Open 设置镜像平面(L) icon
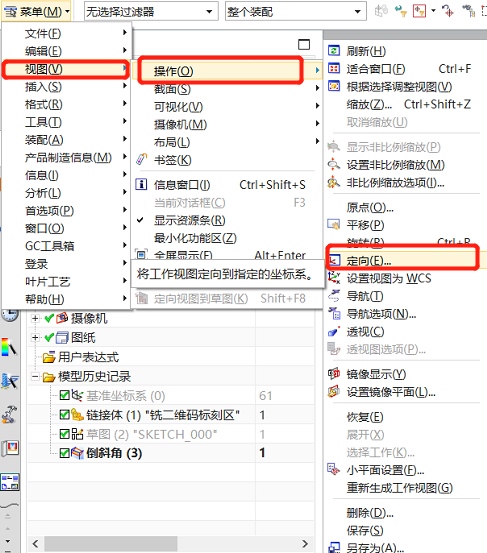 pyautogui.click(x=334, y=391)
